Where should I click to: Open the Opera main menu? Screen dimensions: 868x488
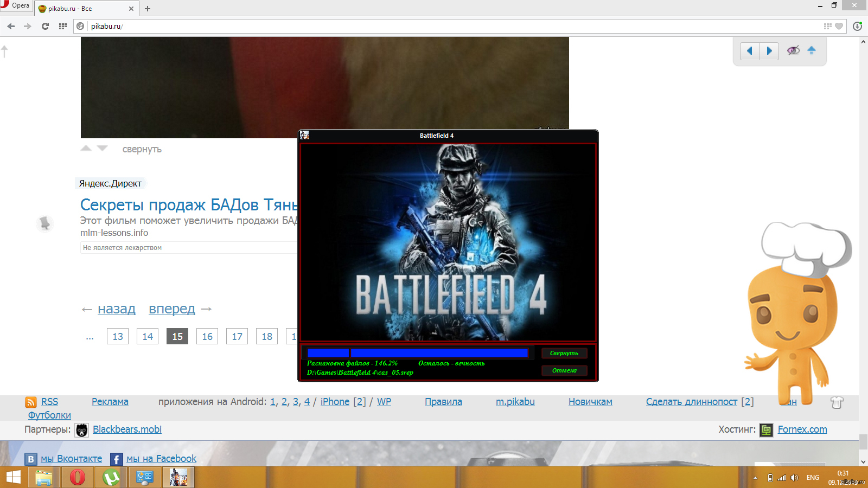click(x=16, y=6)
